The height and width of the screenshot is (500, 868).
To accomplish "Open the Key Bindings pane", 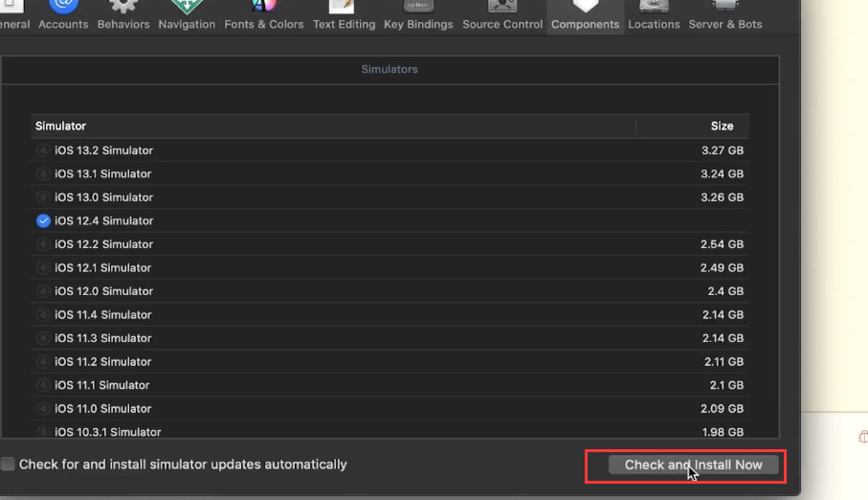I will tap(418, 15).
